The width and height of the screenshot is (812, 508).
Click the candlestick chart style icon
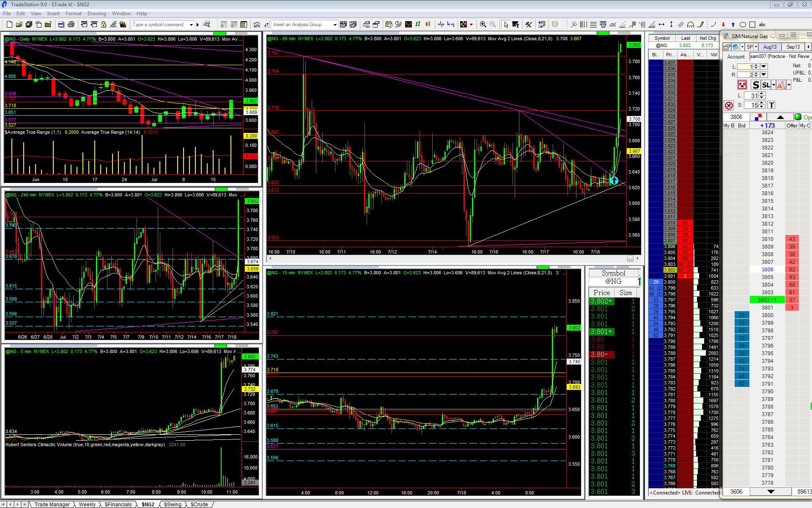coord(428,25)
